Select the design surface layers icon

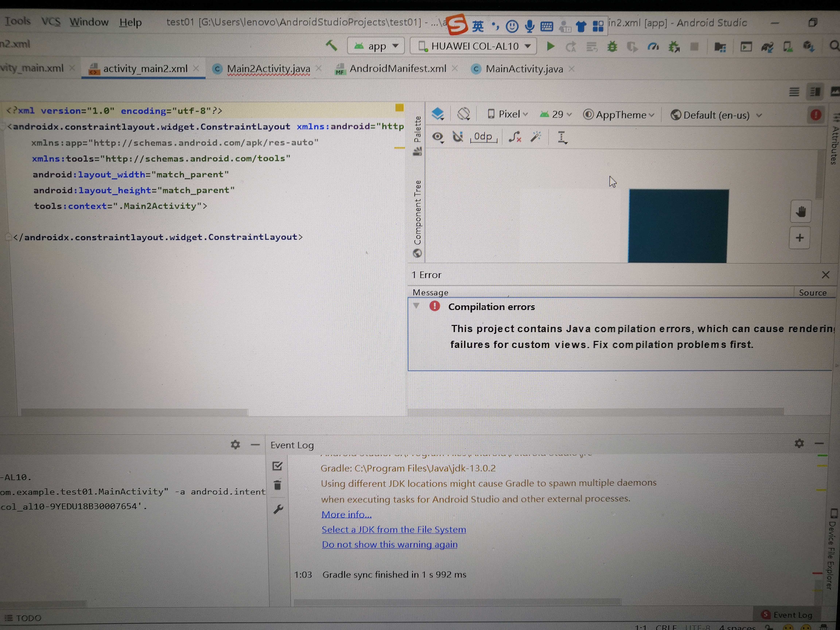click(x=438, y=114)
